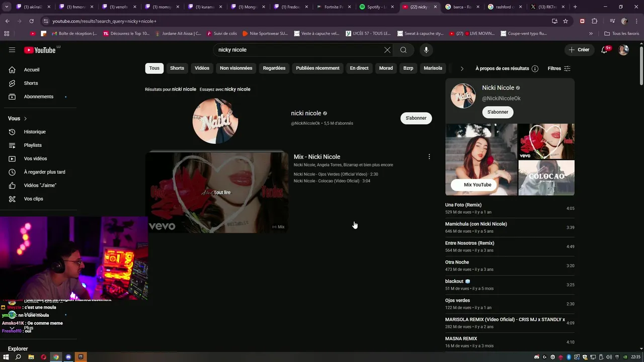Click the Mix YouTube button
This screenshot has width=644, height=362.
(x=473, y=185)
